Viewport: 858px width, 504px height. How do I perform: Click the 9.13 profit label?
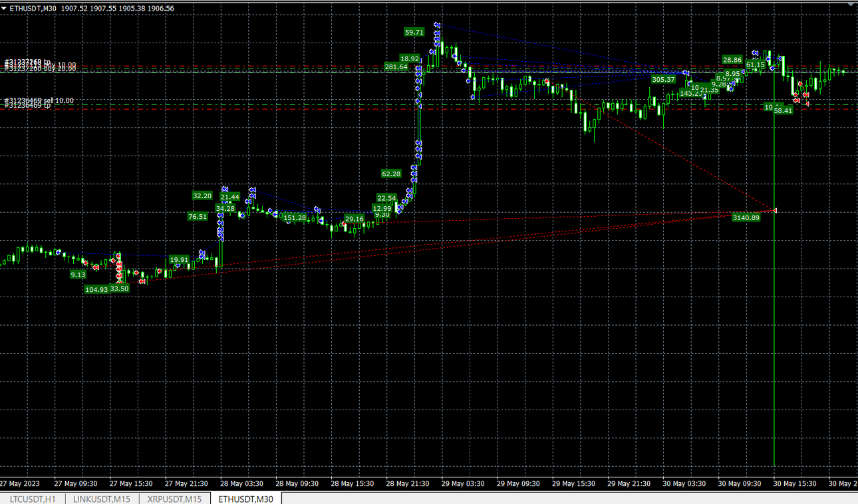tap(78, 275)
